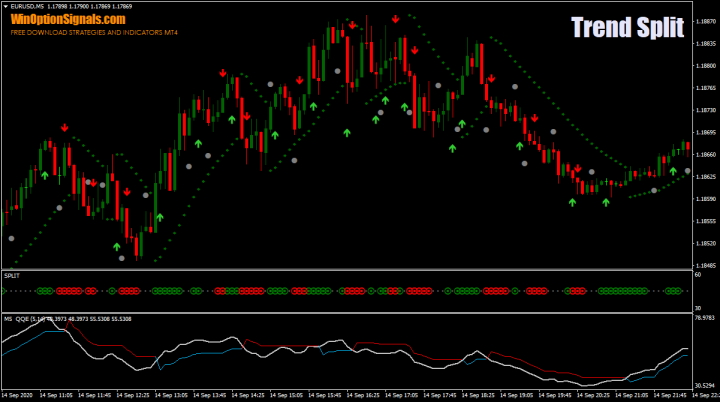This screenshot has height=402, width=720.
Task: Select the last red sell arrow near 19:45
Action: (x=577, y=168)
